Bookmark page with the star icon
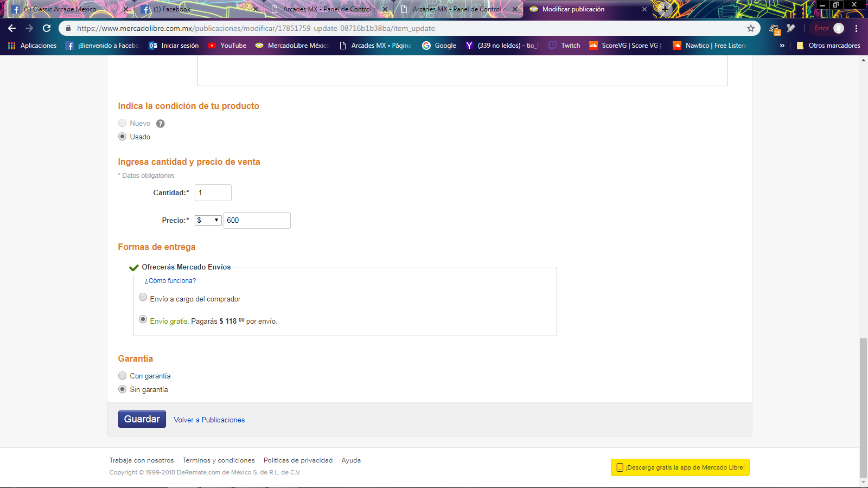The height and width of the screenshot is (488, 868). coord(751,28)
